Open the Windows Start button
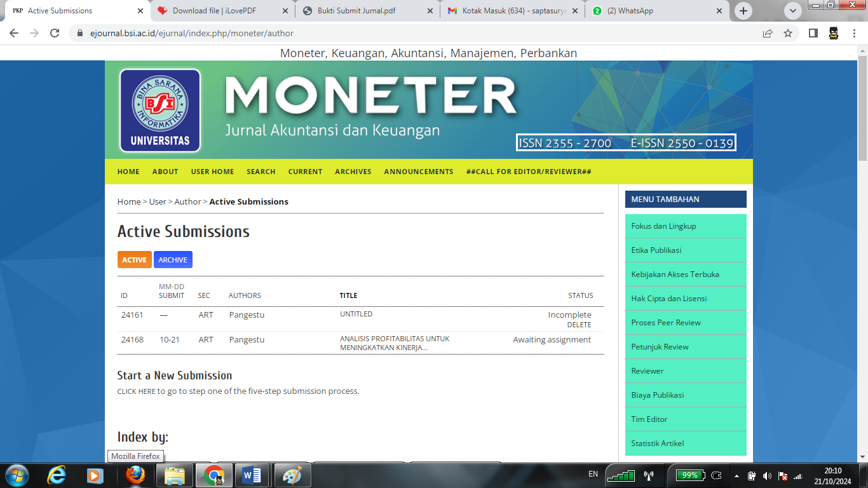Viewport: 868px width, 488px height. (17, 475)
